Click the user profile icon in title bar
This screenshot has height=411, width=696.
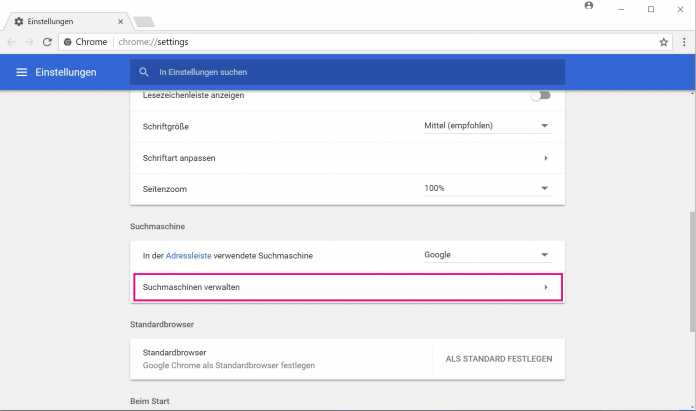click(588, 8)
